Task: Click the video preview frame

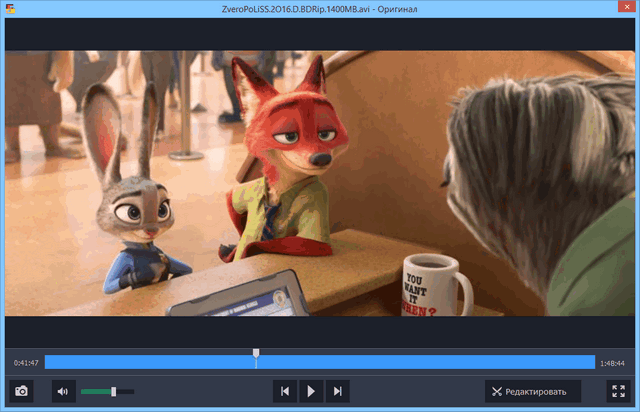Action: point(320,183)
